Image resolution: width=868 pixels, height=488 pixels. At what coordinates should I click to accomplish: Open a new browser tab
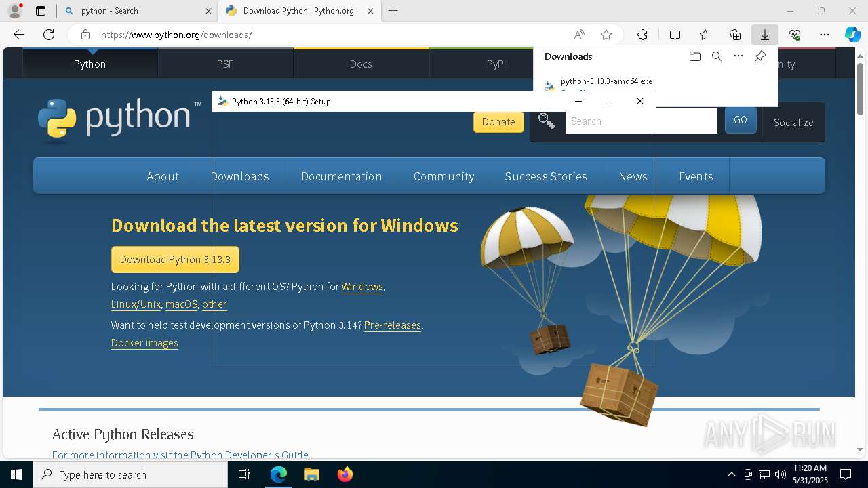coord(393,11)
